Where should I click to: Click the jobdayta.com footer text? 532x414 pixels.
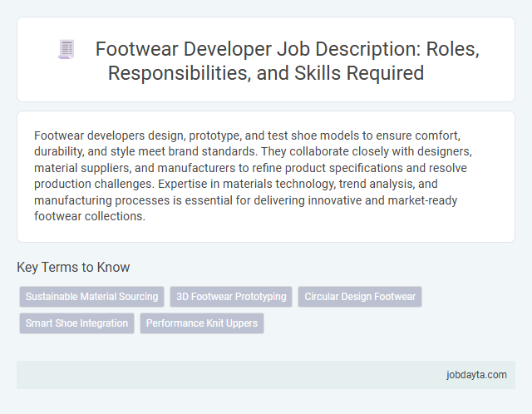tap(476, 375)
